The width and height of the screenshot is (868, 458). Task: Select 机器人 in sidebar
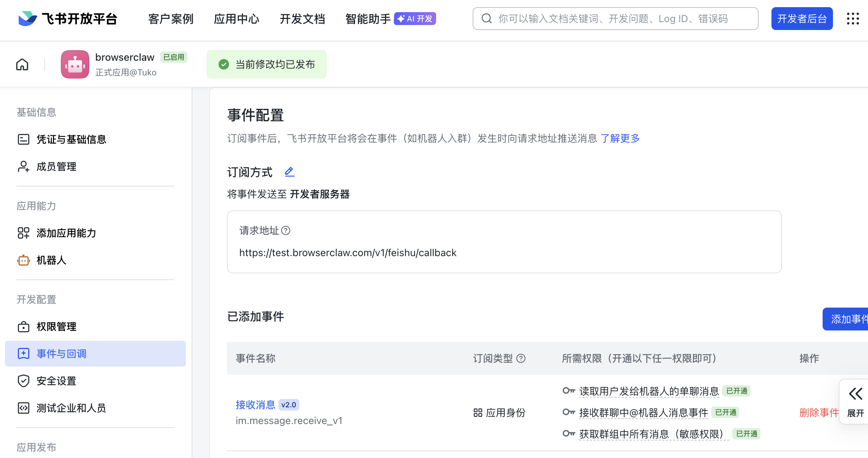pyautogui.click(x=95, y=260)
